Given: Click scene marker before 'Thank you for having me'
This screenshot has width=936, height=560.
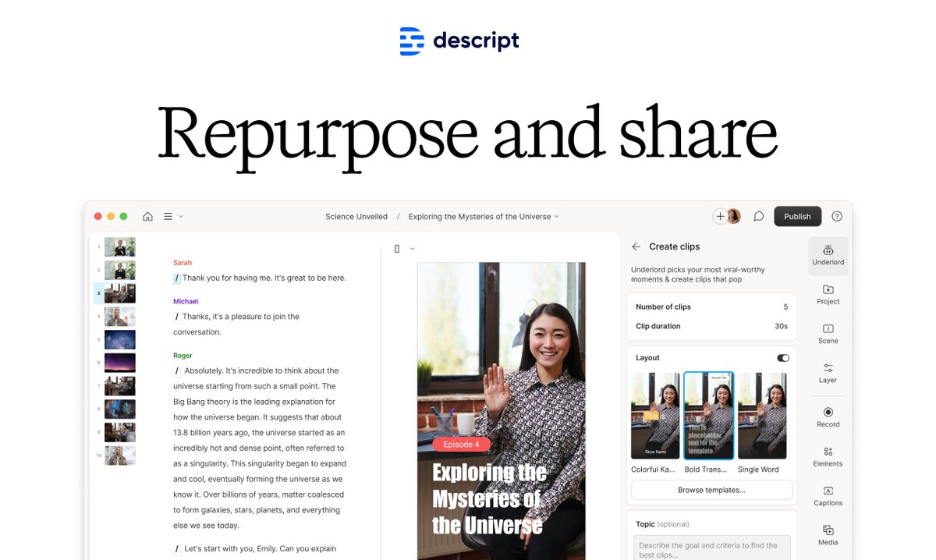Looking at the screenshot, I should pos(177,278).
